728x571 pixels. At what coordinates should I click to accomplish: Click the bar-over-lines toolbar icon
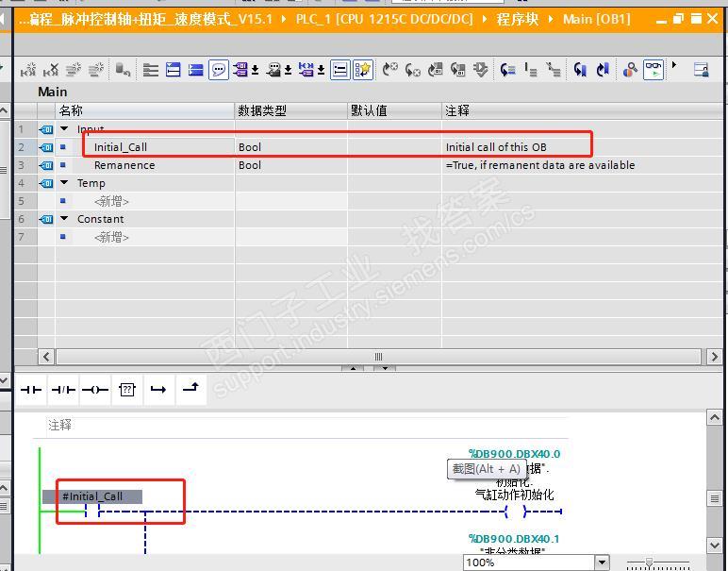pos(530,70)
